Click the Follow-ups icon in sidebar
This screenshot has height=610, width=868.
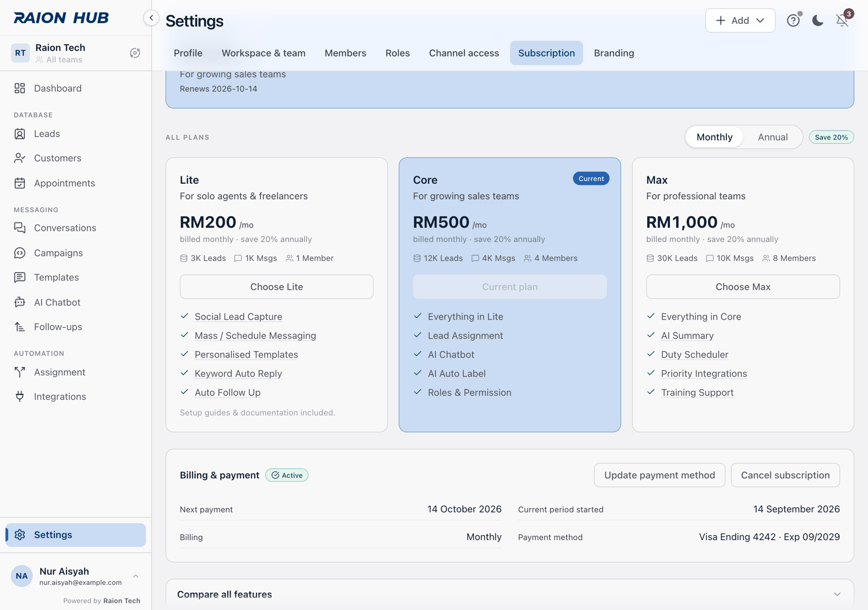[20, 327]
